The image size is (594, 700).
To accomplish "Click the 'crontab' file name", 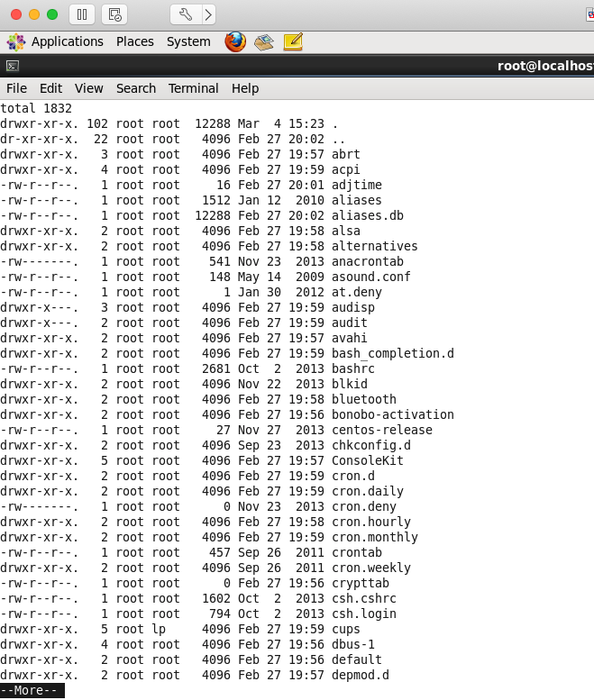I will (x=356, y=552).
